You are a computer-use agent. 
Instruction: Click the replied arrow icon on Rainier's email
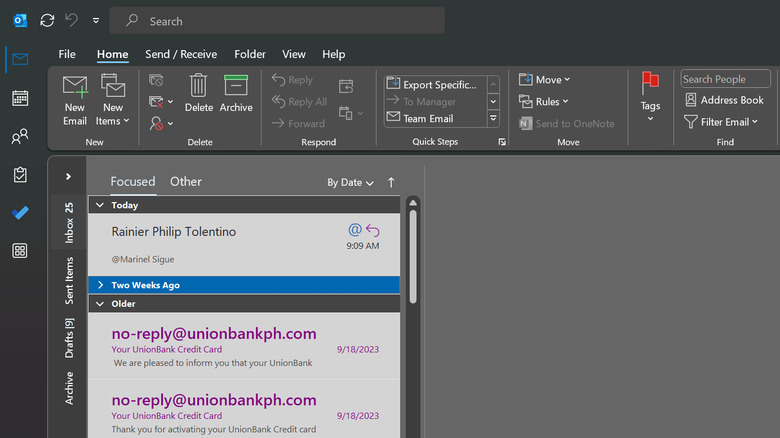373,230
